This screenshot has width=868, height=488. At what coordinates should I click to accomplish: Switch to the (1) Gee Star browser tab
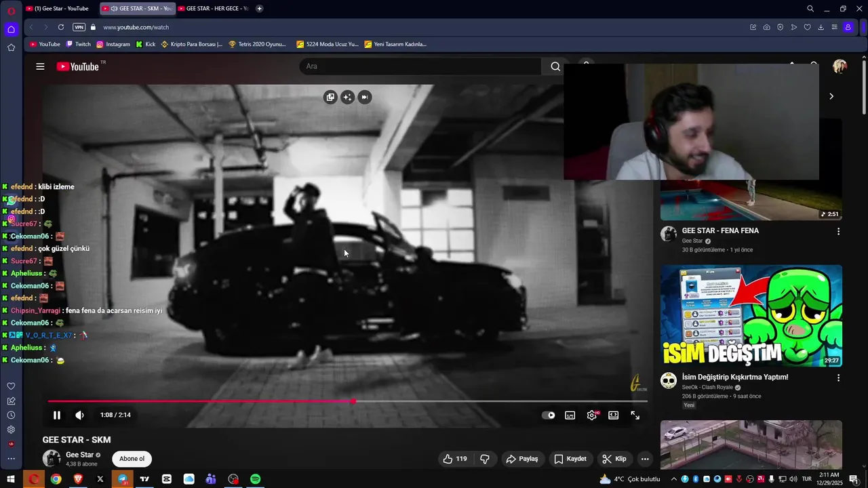tap(60, 9)
